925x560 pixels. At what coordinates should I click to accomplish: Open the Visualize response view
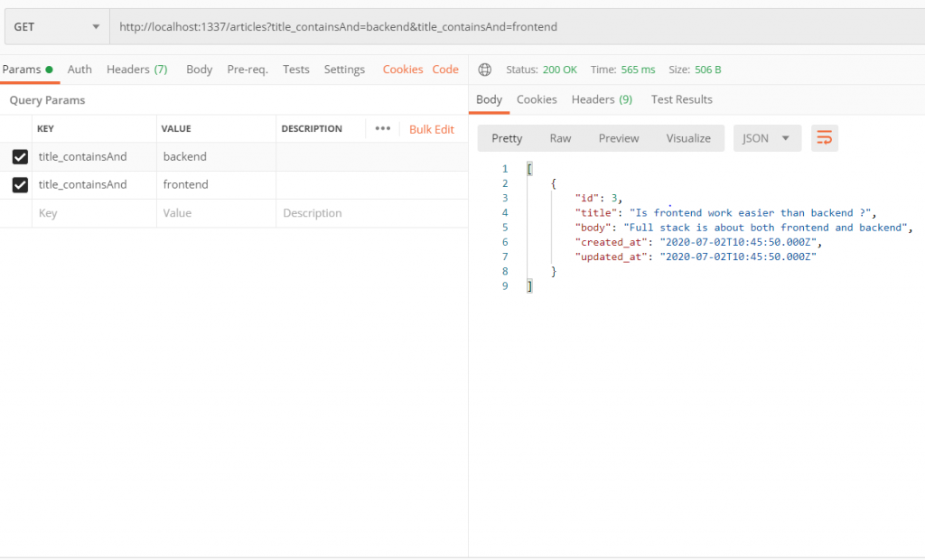(x=688, y=138)
